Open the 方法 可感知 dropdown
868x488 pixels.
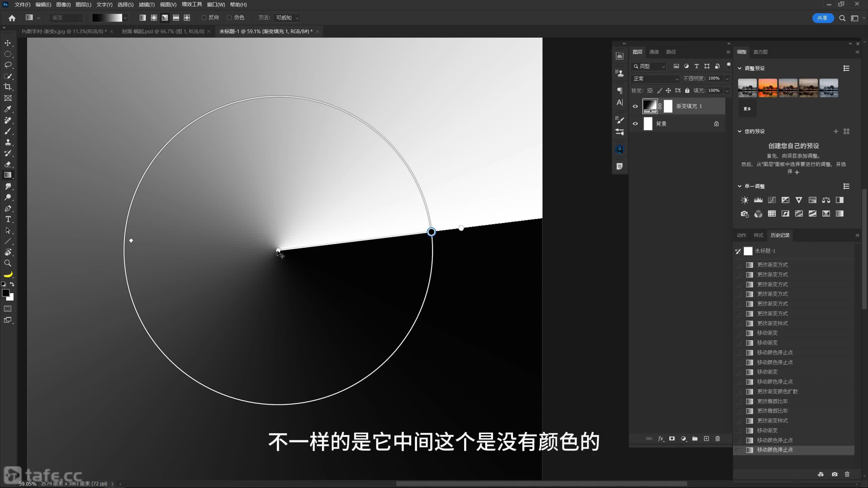tap(287, 18)
